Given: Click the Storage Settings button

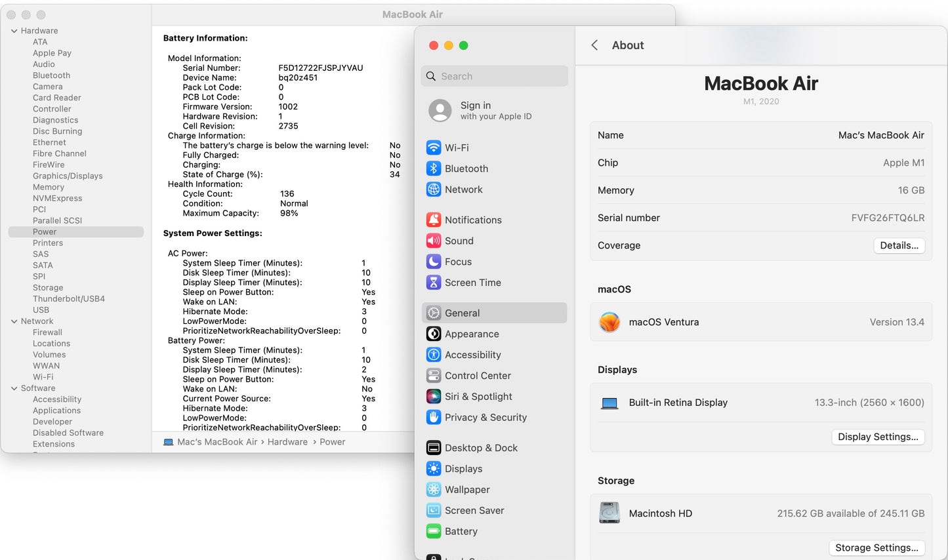Looking at the screenshot, I should (876, 548).
